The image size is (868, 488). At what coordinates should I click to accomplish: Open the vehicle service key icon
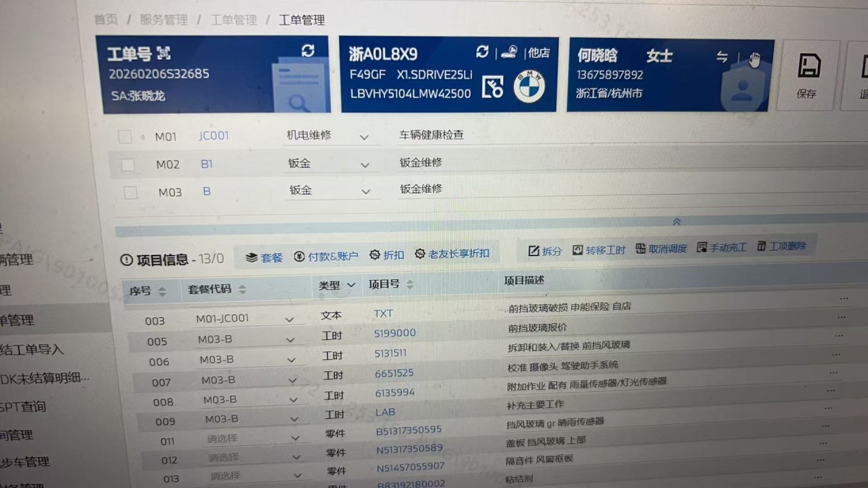[493, 87]
